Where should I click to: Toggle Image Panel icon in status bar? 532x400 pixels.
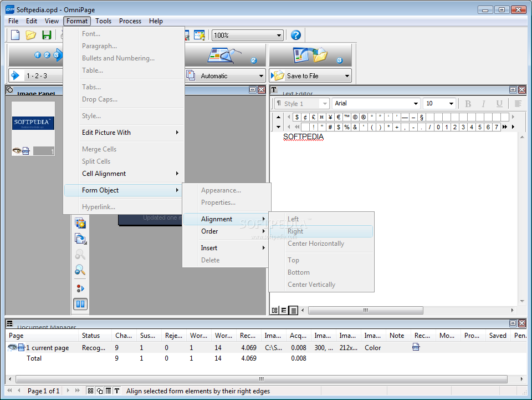99,391
